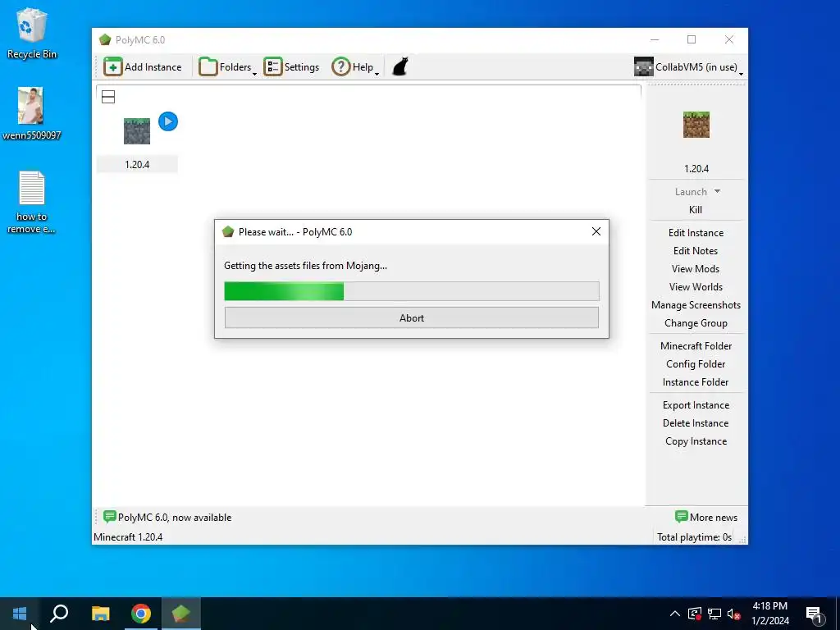This screenshot has height=630, width=840.
Task: Click the news speech bubble icon
Action: pos(109,517)
